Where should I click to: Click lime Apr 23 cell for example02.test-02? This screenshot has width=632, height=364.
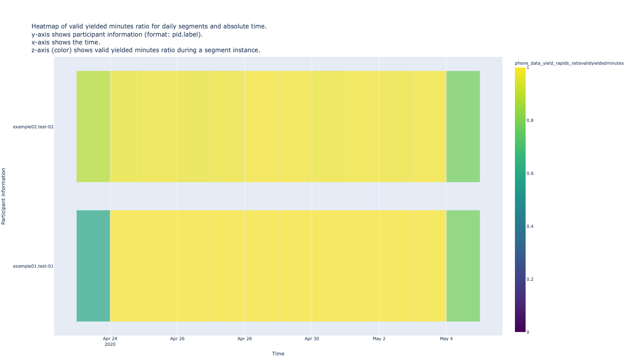[93, 126]
